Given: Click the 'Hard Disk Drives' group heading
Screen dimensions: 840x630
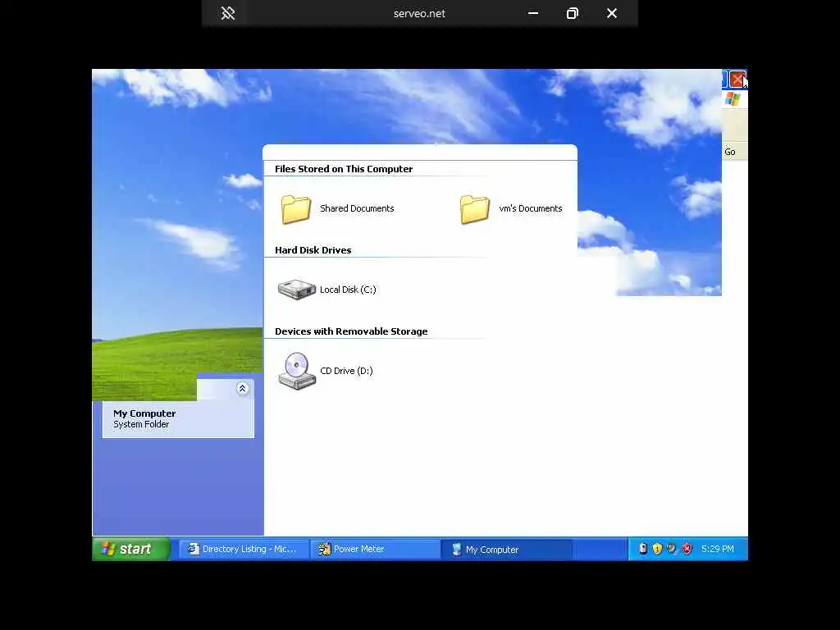Looking at the screenshot, I should (313, 250).
